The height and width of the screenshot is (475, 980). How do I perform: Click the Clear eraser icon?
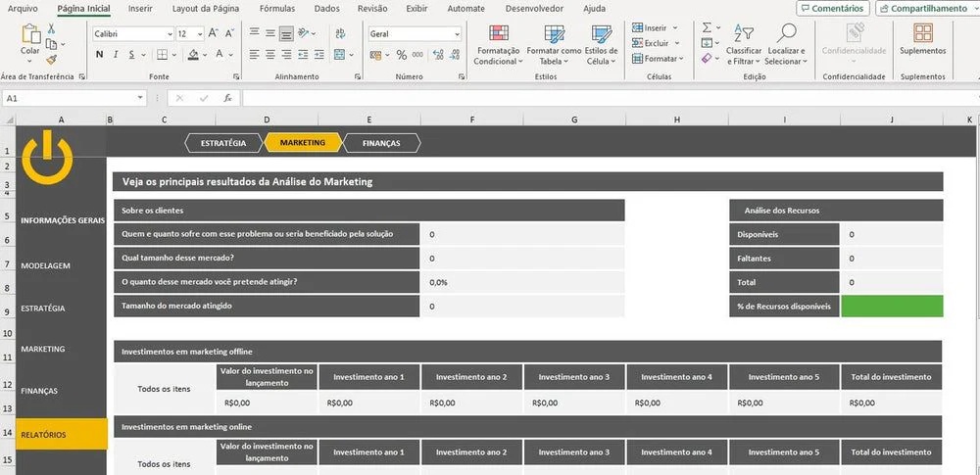[x=707, y=58]
